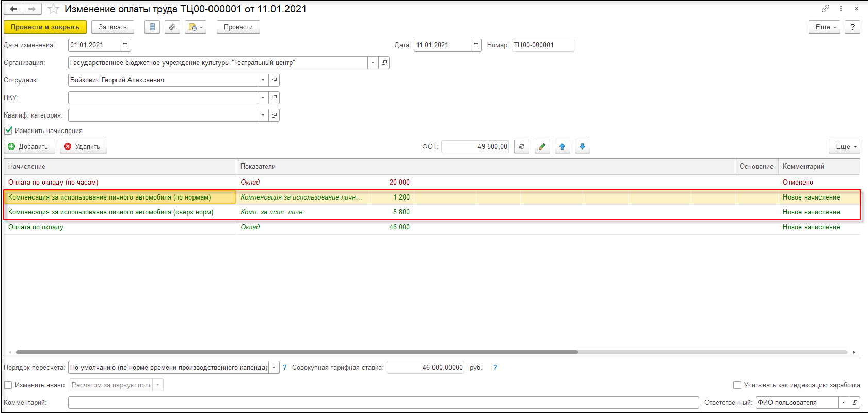The image size is (868, 413).
Task: Click scrollbar right arrow
Action: coord(854,352)
